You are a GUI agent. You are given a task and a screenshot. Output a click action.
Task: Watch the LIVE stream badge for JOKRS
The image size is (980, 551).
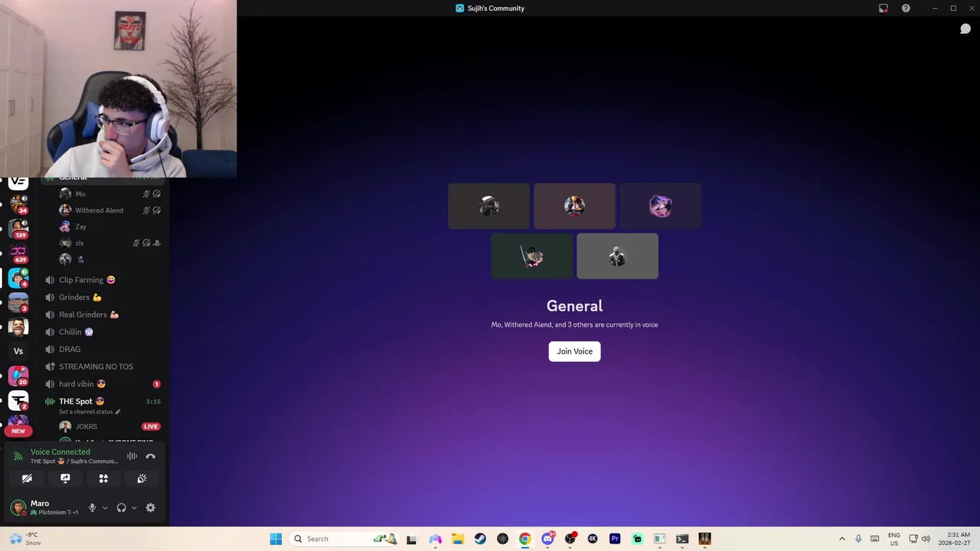click(x=150, y=426)
